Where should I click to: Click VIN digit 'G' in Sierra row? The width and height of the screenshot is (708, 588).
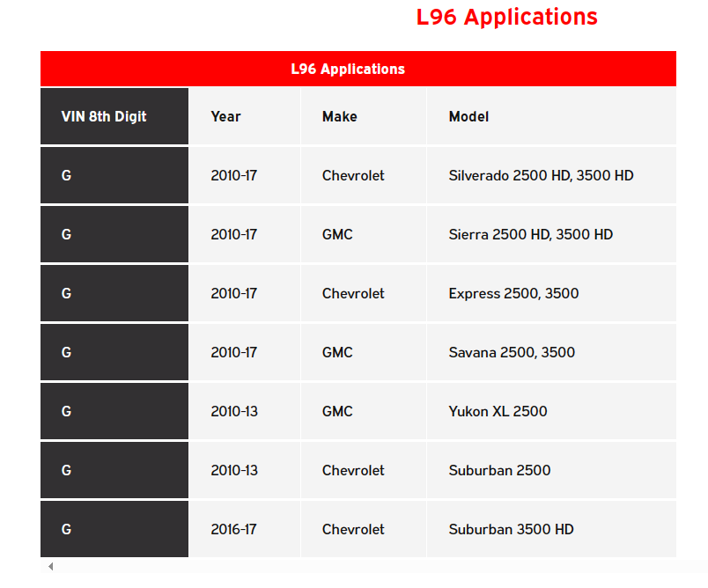(114, 234)
